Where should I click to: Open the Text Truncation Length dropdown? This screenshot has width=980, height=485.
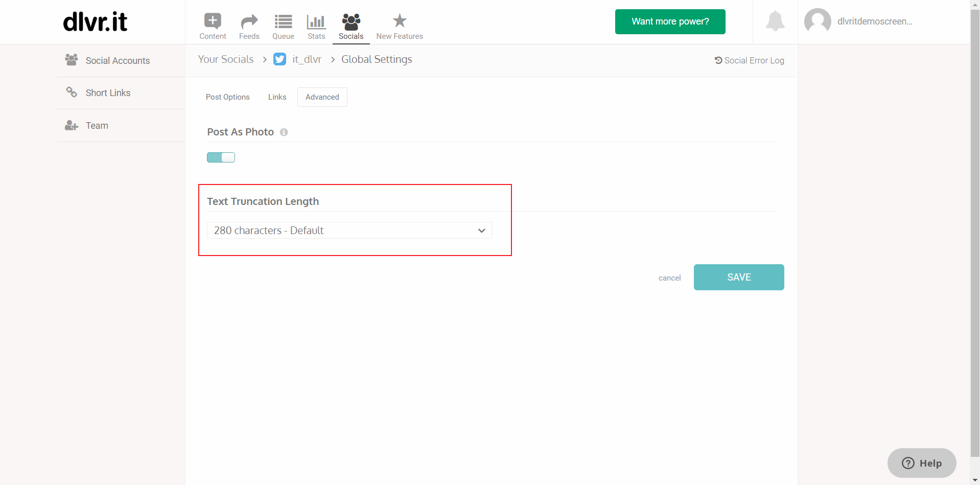(349, 230)
